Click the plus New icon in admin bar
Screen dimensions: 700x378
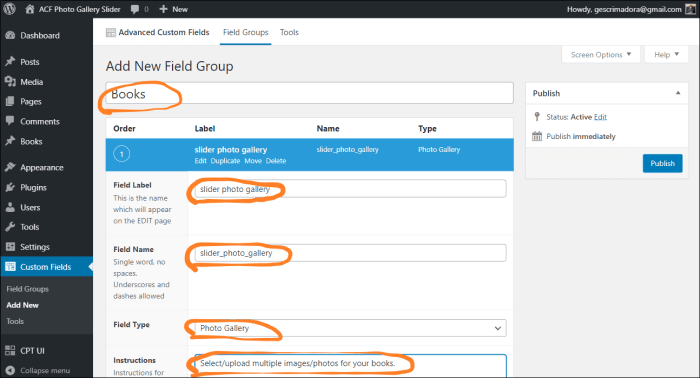[163, 9]
